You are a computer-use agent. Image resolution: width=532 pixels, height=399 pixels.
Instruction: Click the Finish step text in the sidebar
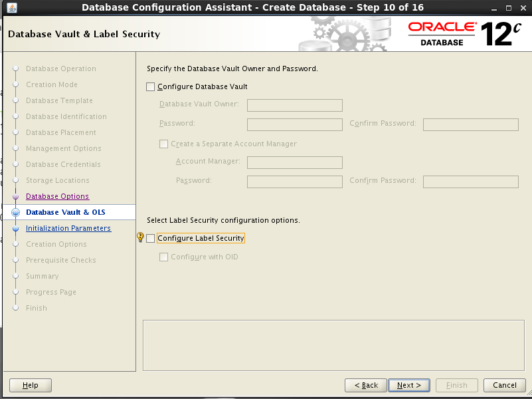37,308
